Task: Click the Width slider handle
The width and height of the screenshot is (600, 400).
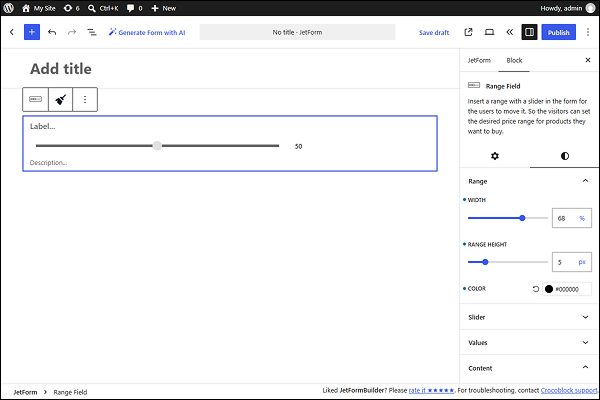Action: [522, 218]
